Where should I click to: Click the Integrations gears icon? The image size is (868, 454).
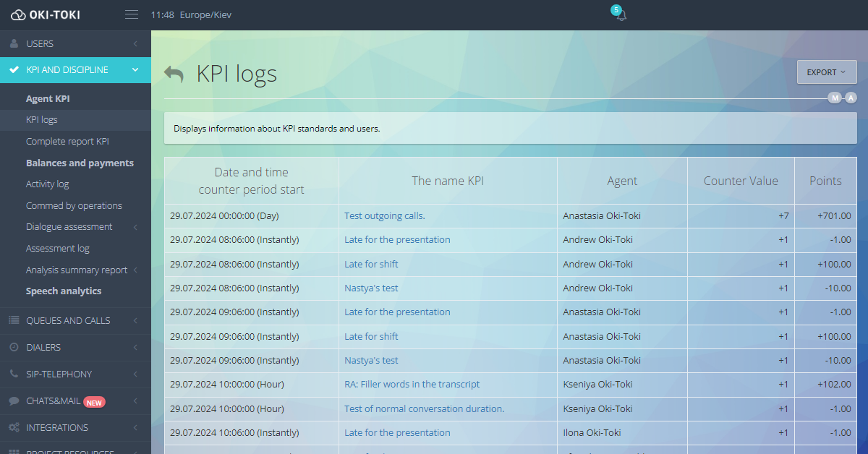[x=14, y=427]
